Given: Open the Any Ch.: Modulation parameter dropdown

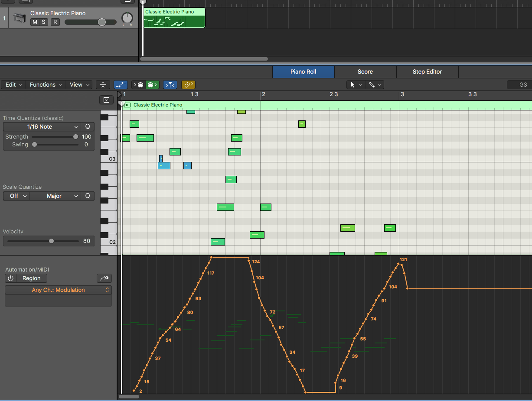Looking at the screenshot, I should pyautogui.click(x=58, y=290).
